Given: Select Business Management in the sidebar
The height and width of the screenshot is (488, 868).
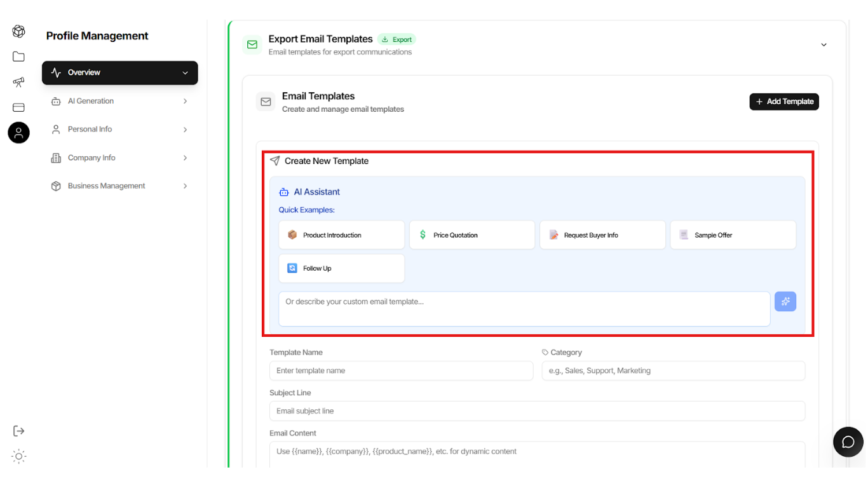Looking at the screenshot, I should [x=119, y=186].
